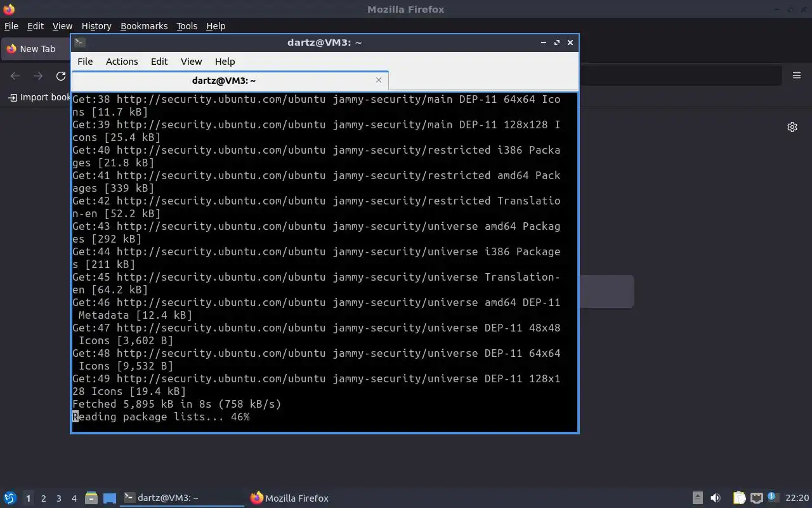Viewport: 812px width, 508px height.
Task: Select the Firefox New Tab tab
Action: pyautogui.click(x=36, y=49)
